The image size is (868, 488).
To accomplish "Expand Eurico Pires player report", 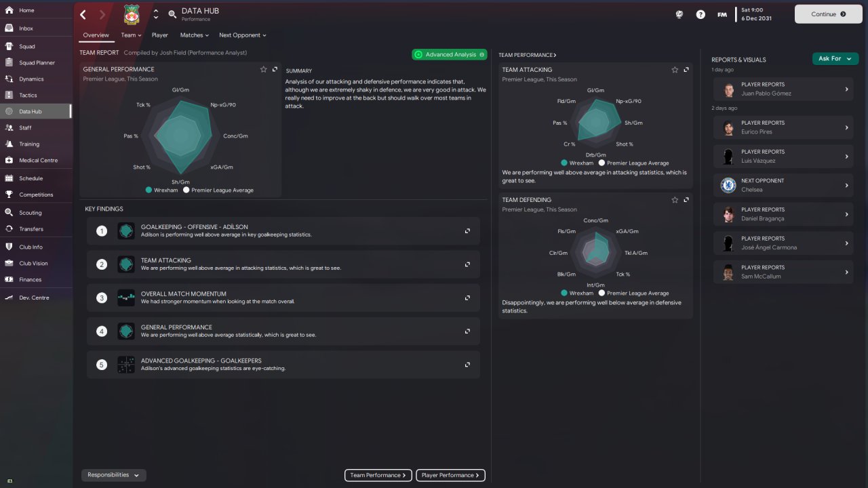I will pos(783,127).
